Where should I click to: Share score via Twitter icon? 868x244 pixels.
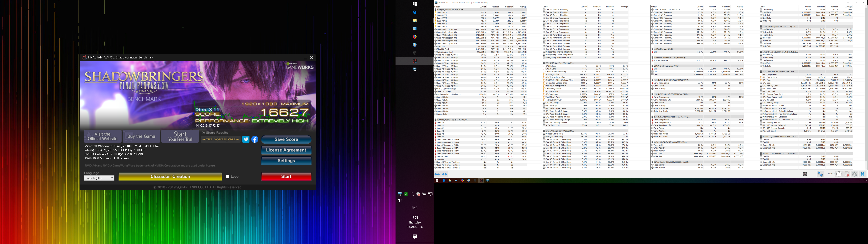point(246,139)
